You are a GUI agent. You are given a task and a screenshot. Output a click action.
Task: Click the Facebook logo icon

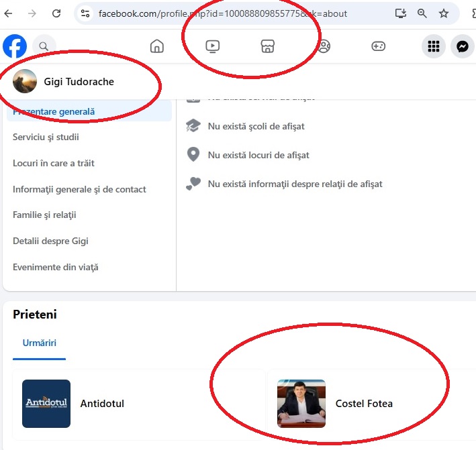(15, 46)
